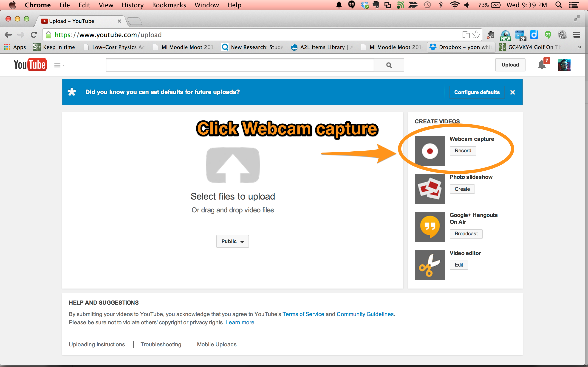Click the Configure defaults button

pyautogui.click(x=477, y=92)
